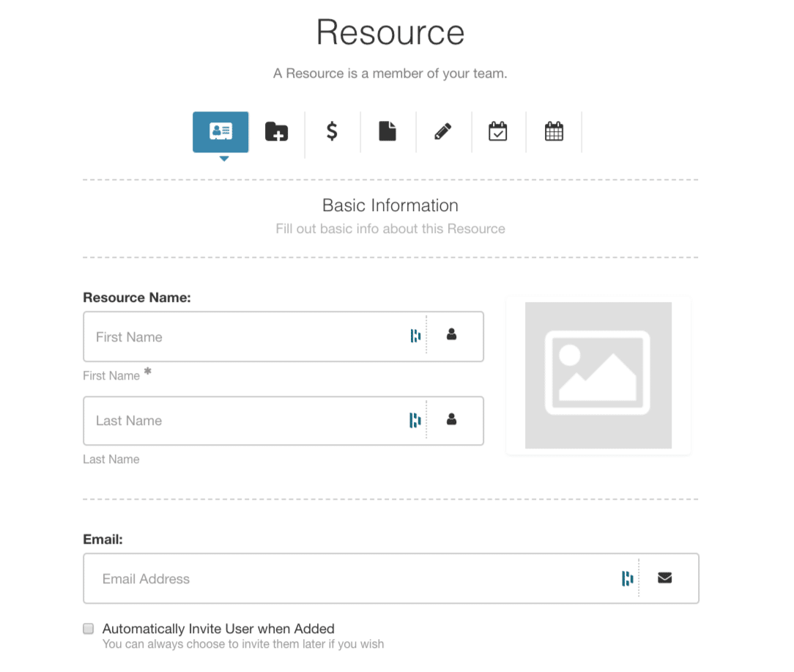The height and width of the screenshot is (672, 794).
Task: Click the document page icon in the wizard bar
Action: pos(387,131)
